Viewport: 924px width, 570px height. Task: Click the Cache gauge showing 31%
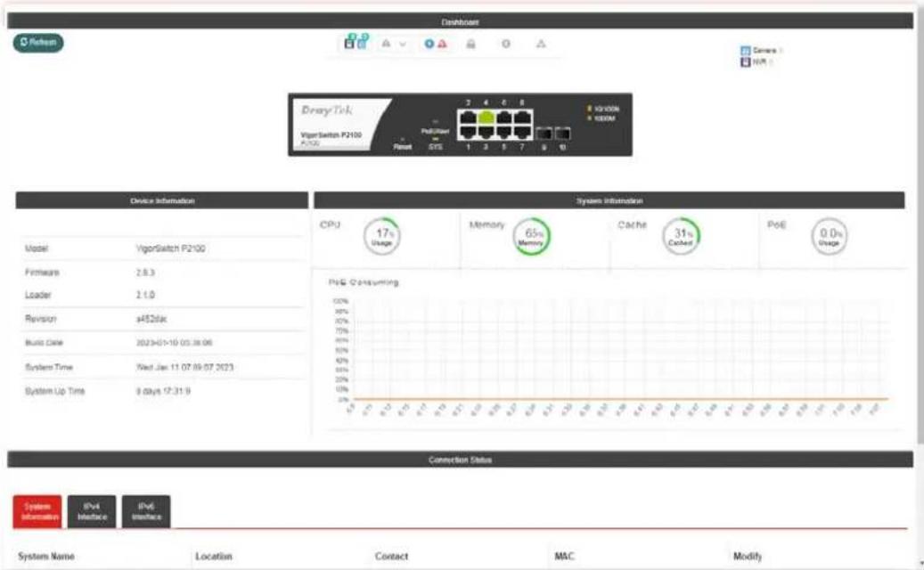tap(682, 237)
